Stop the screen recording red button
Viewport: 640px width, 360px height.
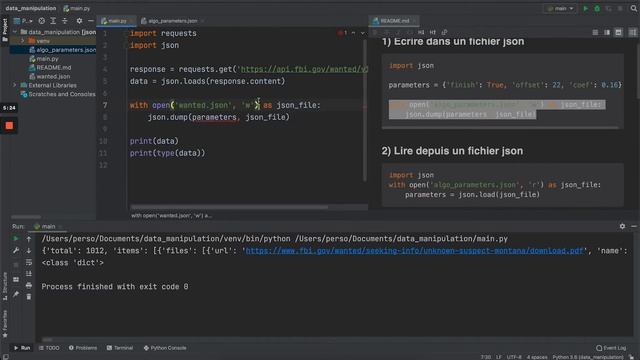click(9, 126)
